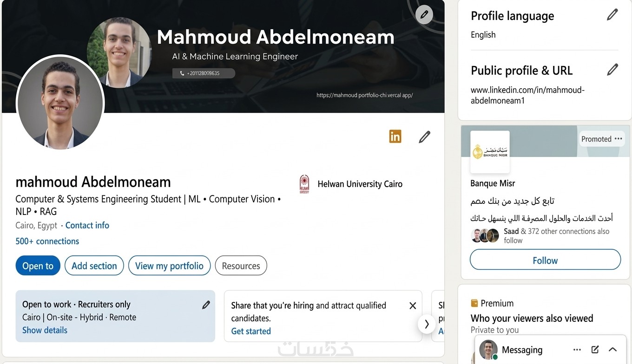Click the Add section button
Viewport: 632px width, 364px height.
[94, 266]
